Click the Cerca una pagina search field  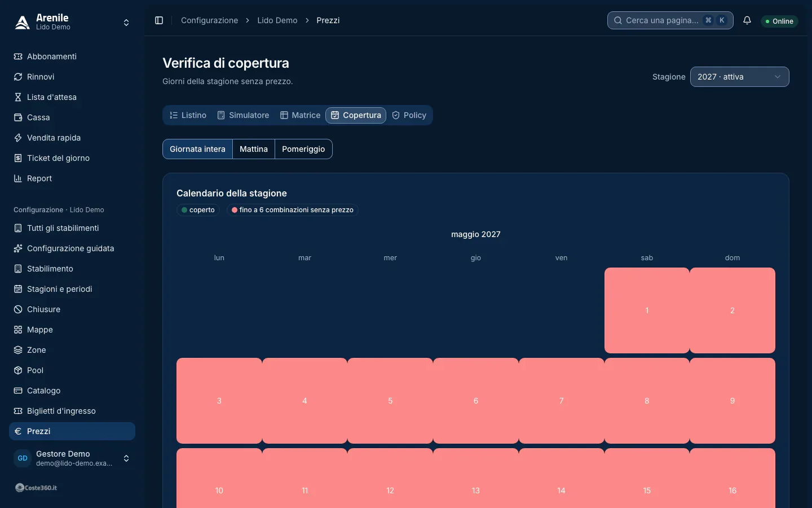point(670,20)
